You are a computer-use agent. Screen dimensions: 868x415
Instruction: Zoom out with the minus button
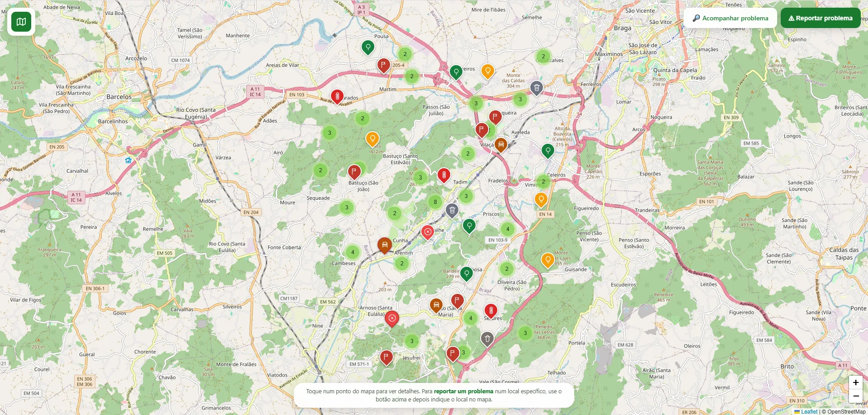click(x=856, y=396)
